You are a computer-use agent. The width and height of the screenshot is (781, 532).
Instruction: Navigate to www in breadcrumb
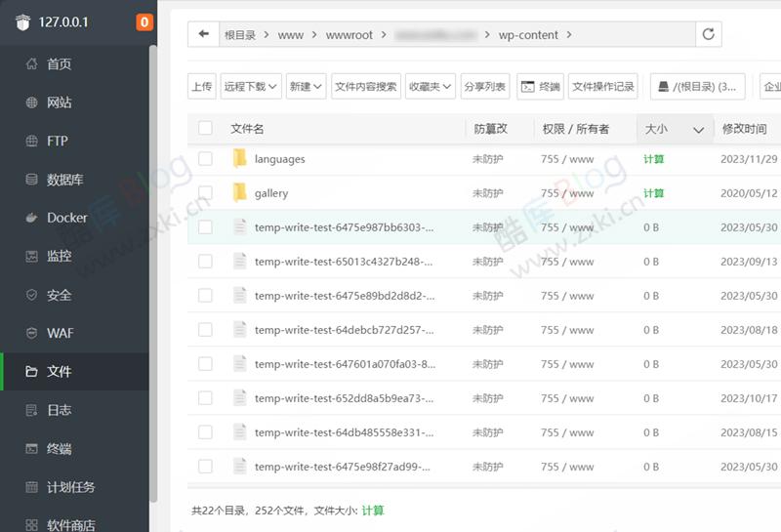pos(290,35)
